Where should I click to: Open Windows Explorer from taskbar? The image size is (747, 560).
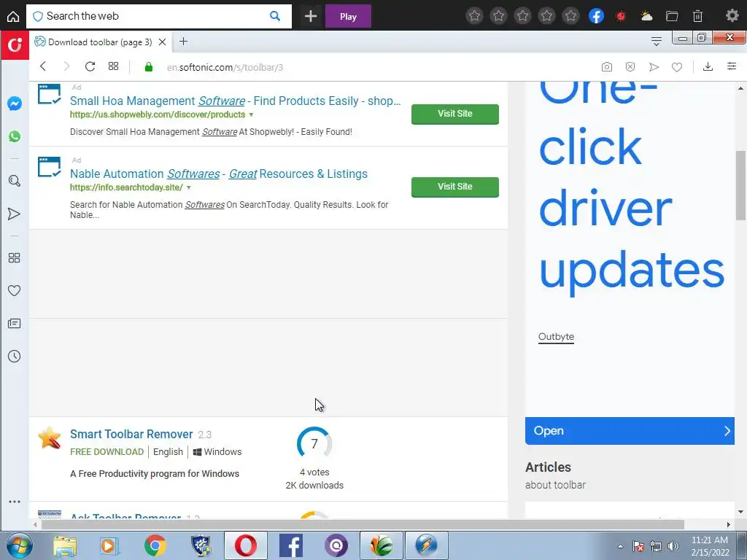pyautogui.click(x=65, y=545)
